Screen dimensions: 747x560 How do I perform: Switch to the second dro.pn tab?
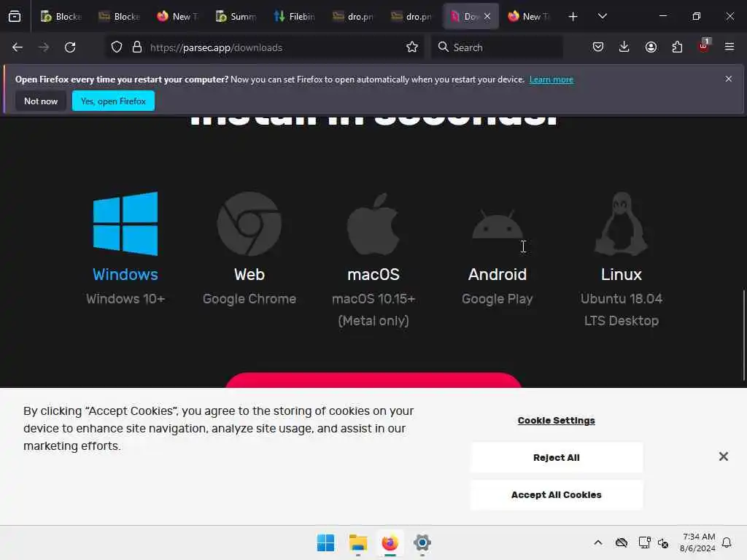coord(411,17)
